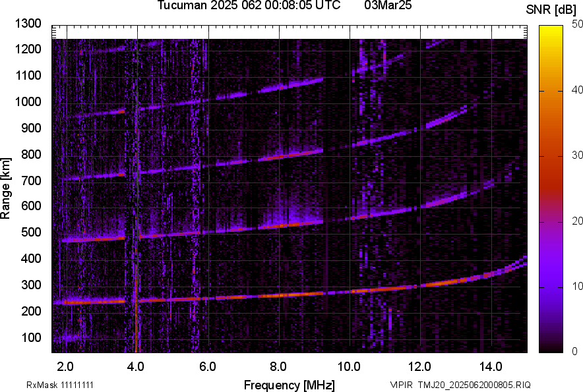Click the 8.0 tick label on frequency axis
Image resolution: width=583 pixels, height=392 pixels.
(278, 366)
